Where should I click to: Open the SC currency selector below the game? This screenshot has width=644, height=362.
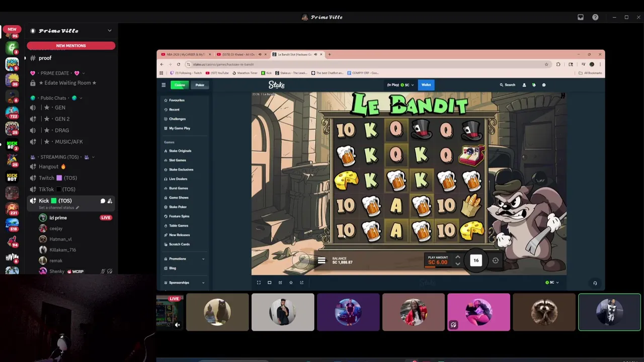coord(552,283)
